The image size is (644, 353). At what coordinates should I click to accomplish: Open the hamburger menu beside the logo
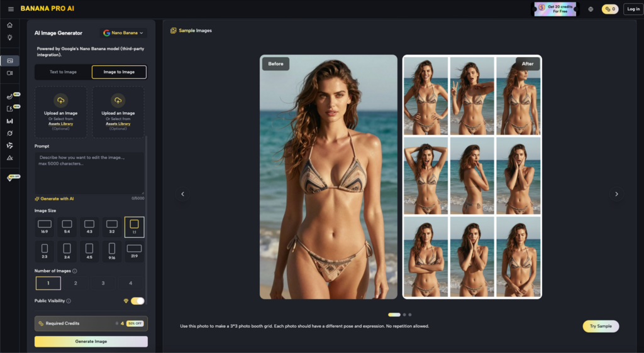[x=11, y=9]
